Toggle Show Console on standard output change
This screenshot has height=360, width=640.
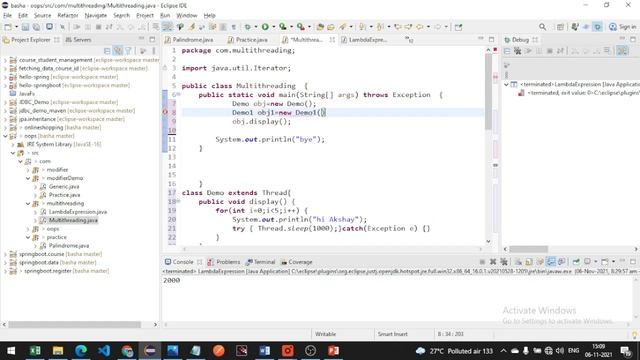pyautogui.click(x=551, y=262)
